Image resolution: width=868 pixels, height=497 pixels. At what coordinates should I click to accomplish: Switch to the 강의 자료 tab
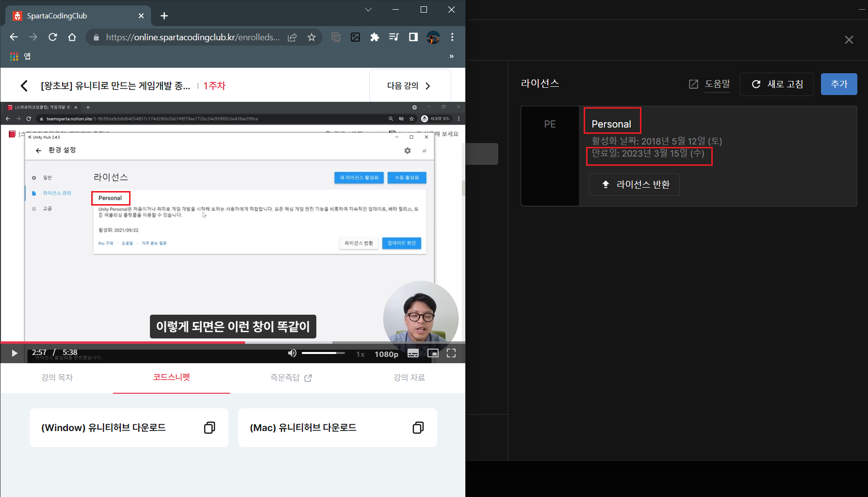[x=409, y=378]
